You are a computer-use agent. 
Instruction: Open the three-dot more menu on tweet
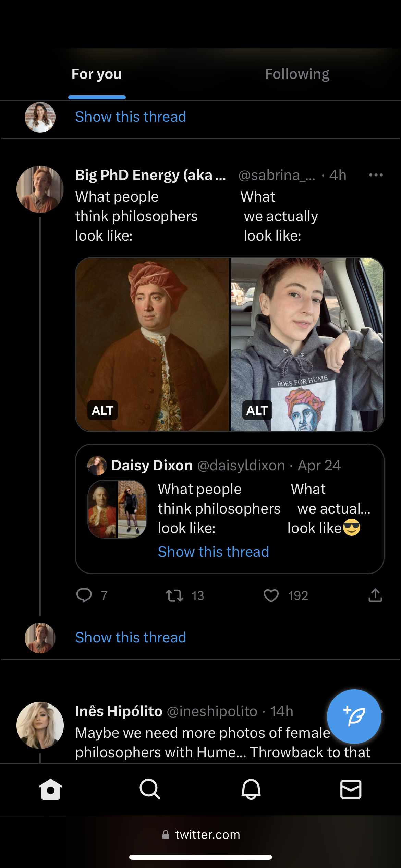[x=376, y=175]
